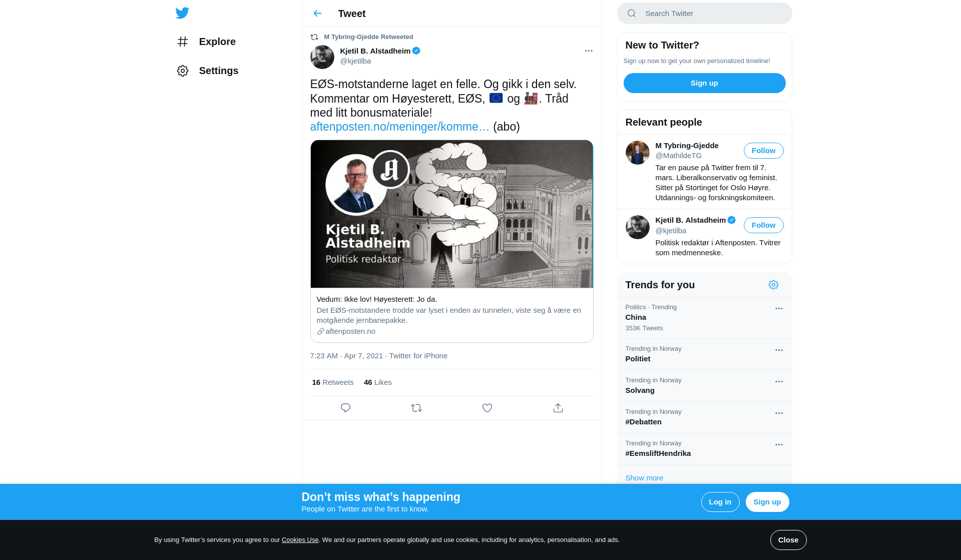961x560 pixels.
Task: Open the China trend
Action: 704,318
